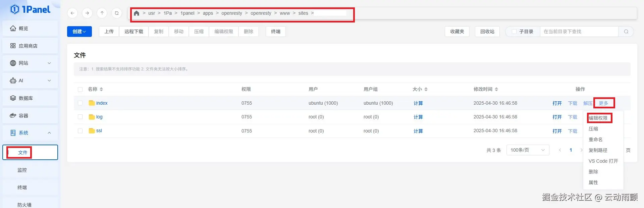Refresh the file list
Image resolution: width=644 pixels, height=208 pixels.
(x=117, y=13)
